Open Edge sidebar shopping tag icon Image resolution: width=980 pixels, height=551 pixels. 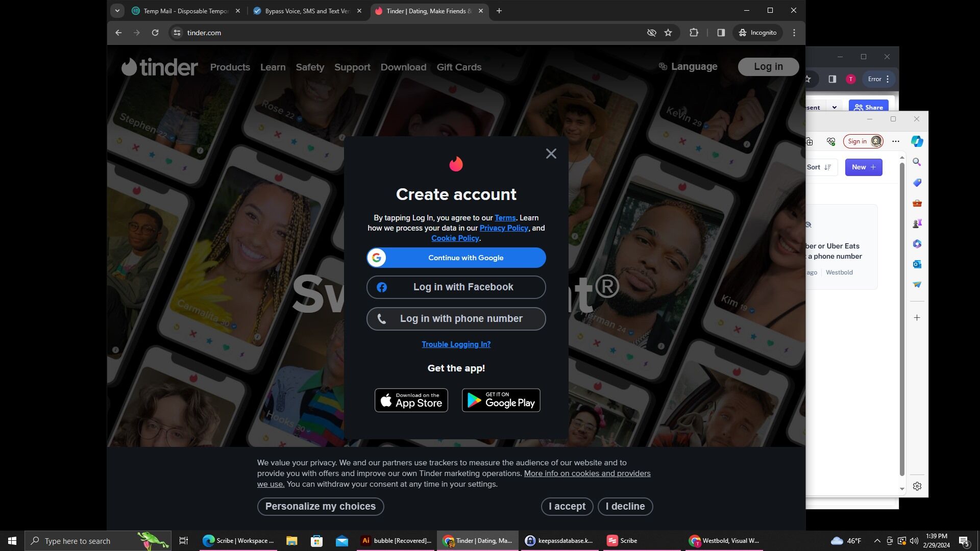pos(917,183)
